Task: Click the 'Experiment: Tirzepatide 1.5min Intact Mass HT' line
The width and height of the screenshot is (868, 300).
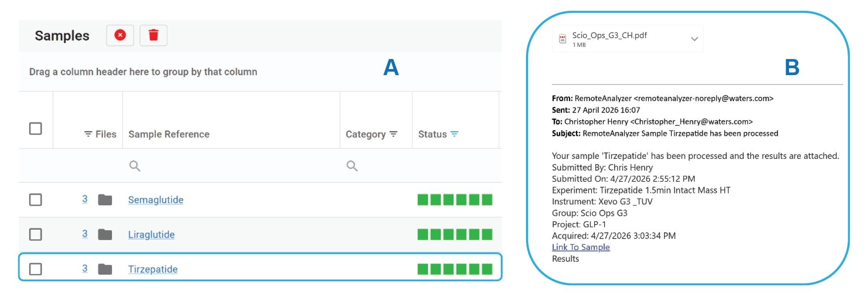Action: [641, 190]
